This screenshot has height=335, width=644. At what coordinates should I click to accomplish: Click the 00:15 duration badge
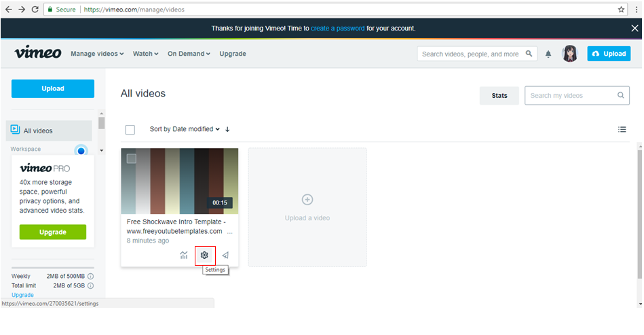220,202
